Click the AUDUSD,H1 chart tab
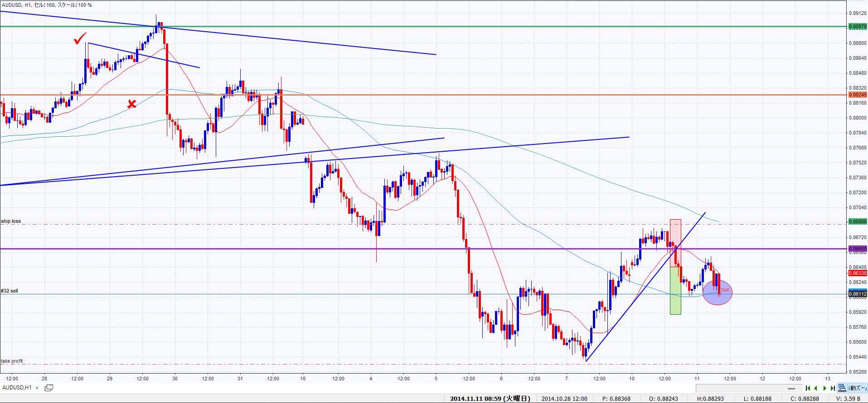The image size is (868, 403). (17, 388)
